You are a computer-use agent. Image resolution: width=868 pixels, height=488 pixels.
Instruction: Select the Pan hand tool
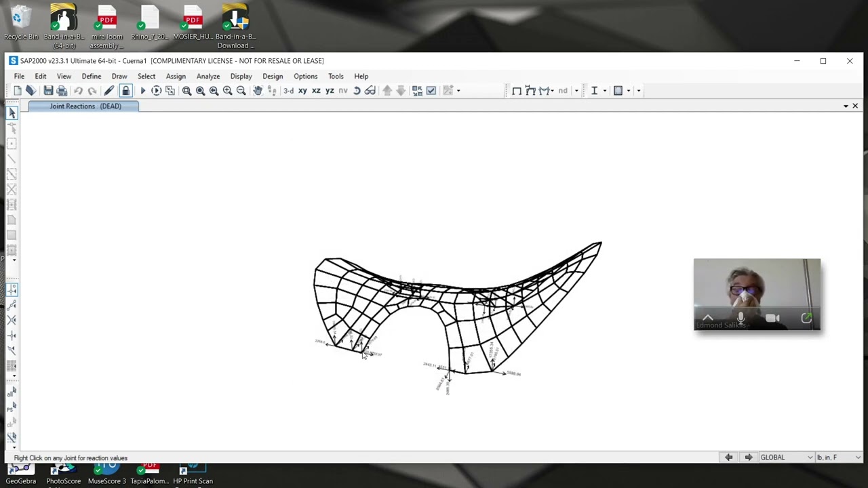point(258,90)
